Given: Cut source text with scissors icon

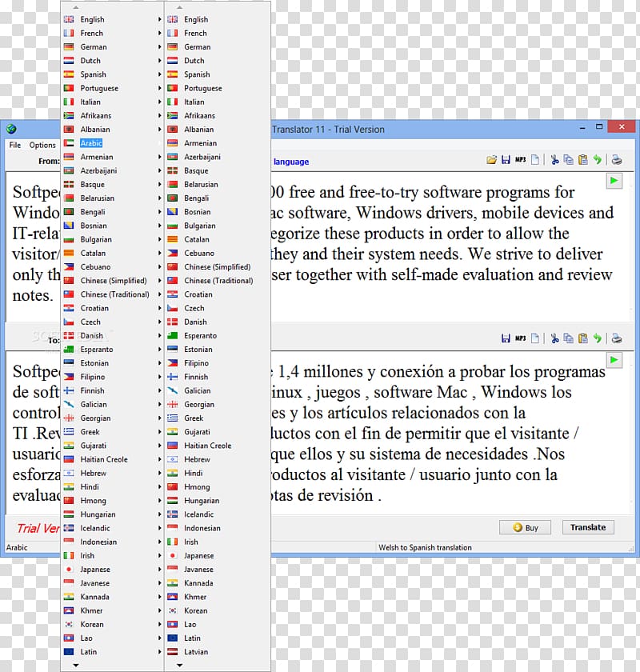Looking at the screenshot, I should coord(554,160).
